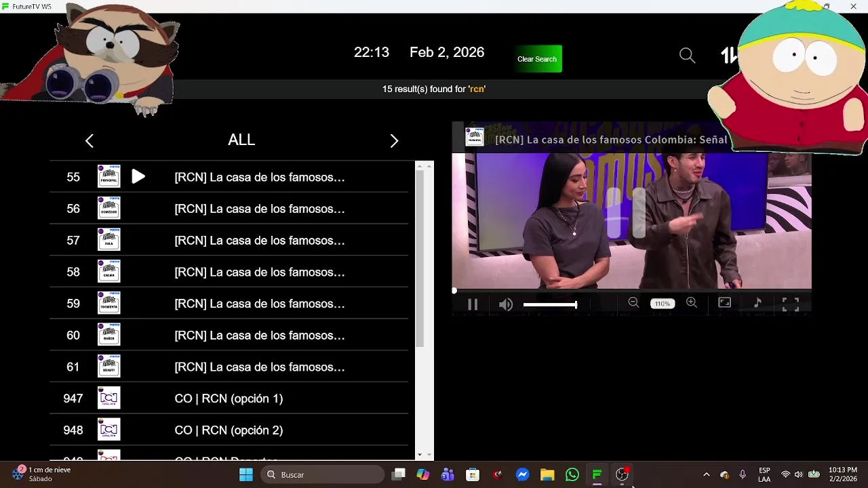Open File Explorer from taskbar
Screen dimensions: 868x488
pos(547,474)
